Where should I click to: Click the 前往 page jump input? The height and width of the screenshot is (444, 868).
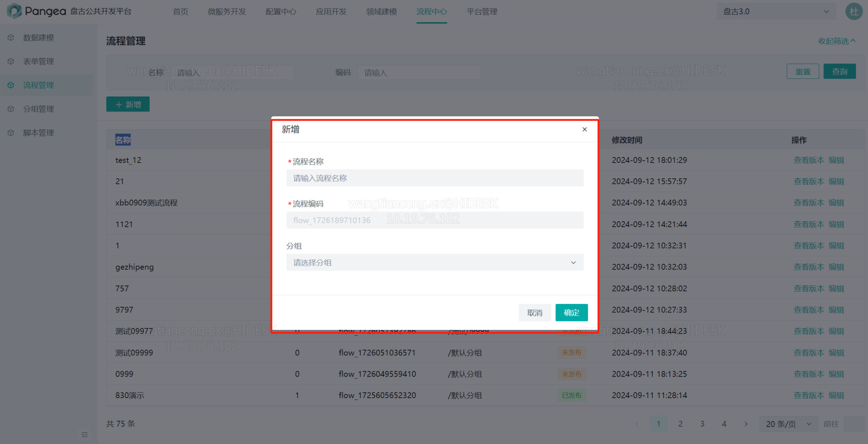[x=854, y=424]
